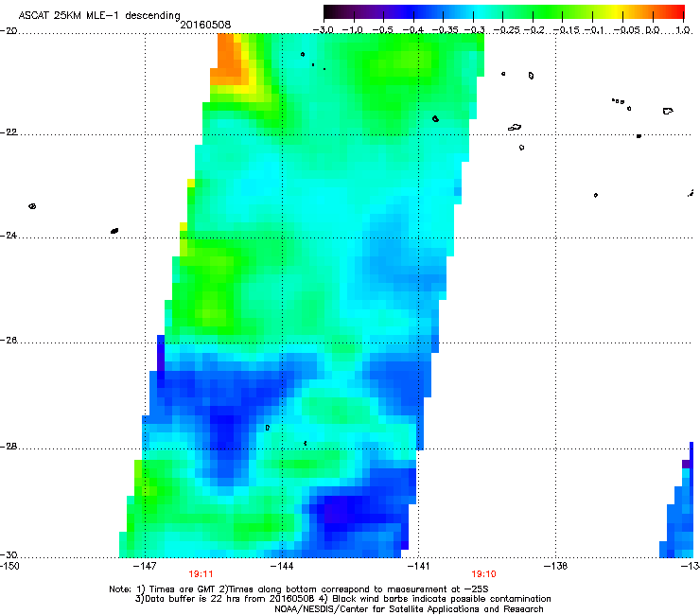700x615 pixels.
Task: Click the longitude label -138
Action: 556,566
